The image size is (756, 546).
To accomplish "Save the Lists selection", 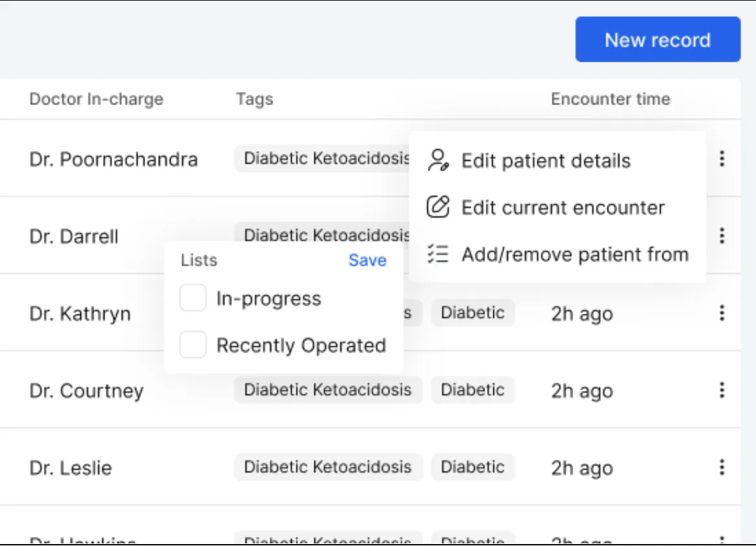I will [x=367, y=260].
